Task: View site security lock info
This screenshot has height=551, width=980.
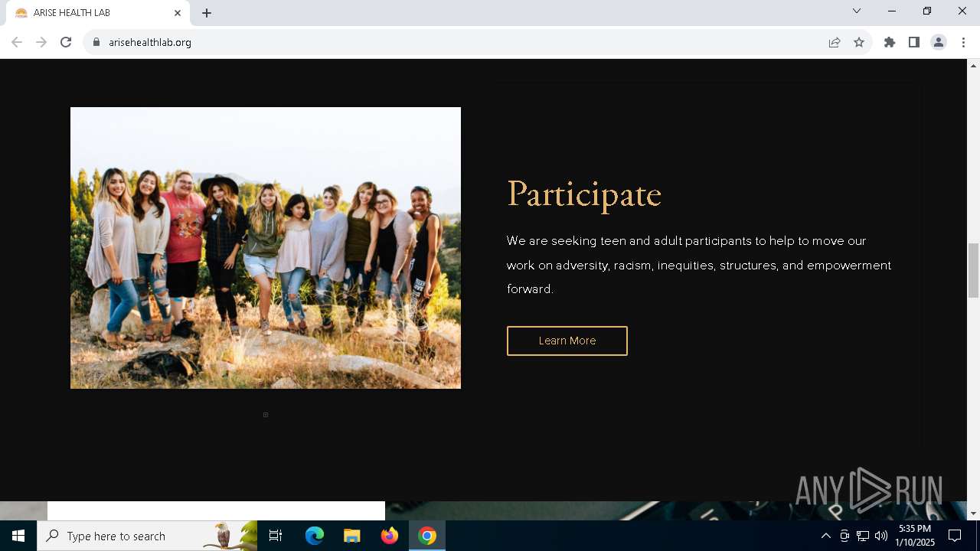Action: tap(96, 42)
